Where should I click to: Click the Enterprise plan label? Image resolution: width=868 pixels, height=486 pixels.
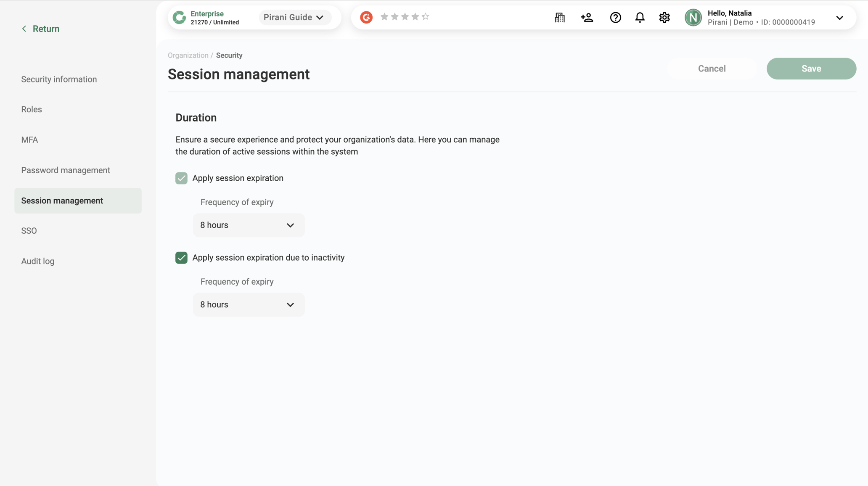(207, 13)
